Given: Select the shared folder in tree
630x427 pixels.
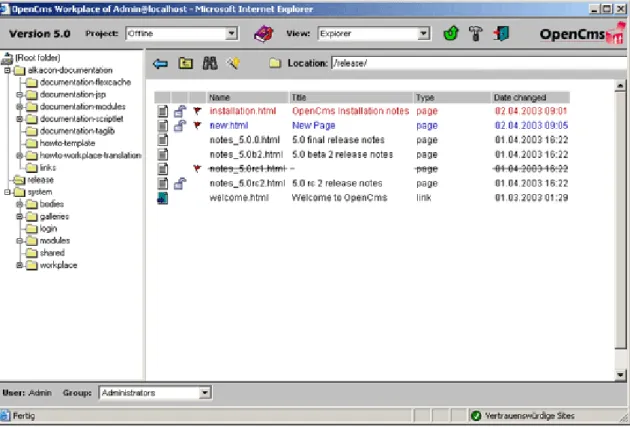Looking at the screenshot, I should (52, 253).
